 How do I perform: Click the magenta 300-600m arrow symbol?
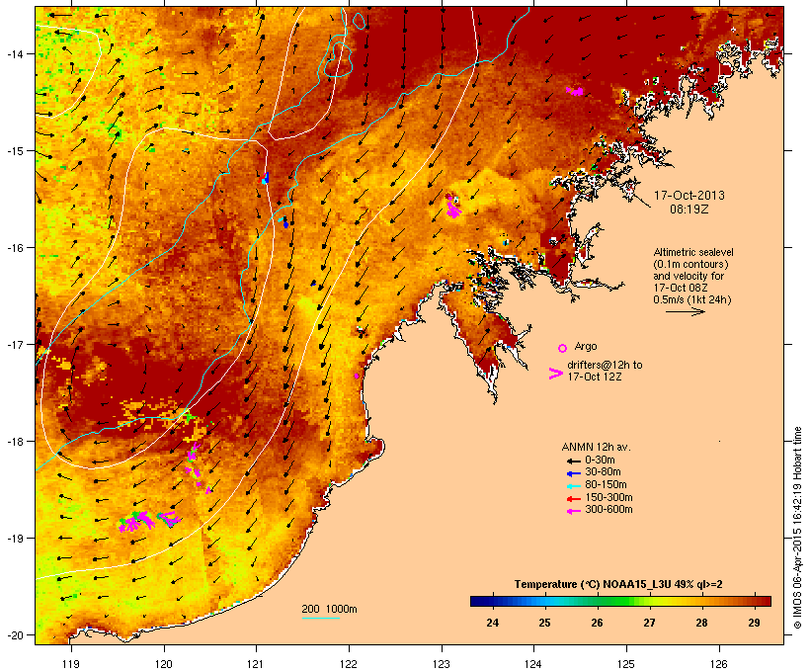pyautogui.click(x=573, y=511)
